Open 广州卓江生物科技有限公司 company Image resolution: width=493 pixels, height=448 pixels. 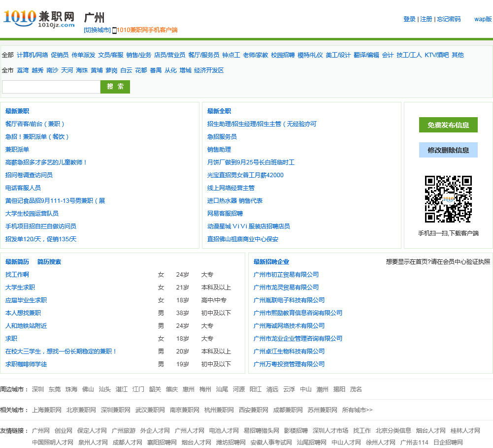(289, 351)
